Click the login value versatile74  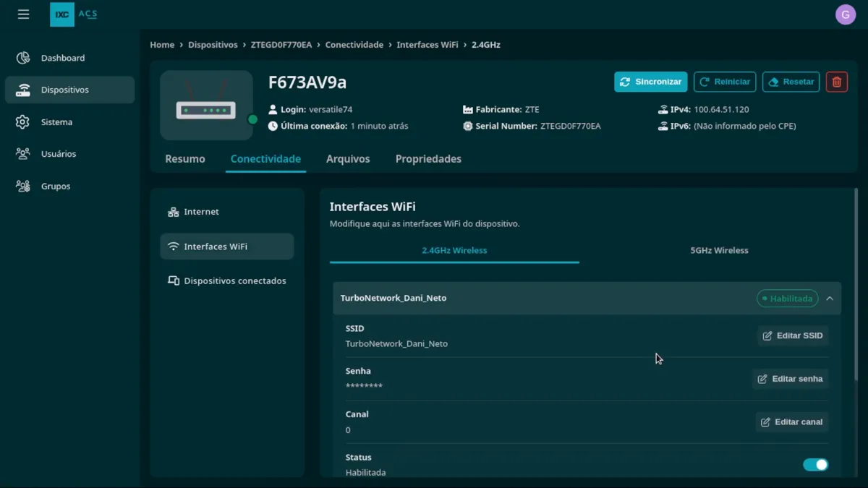pos(331,110)
